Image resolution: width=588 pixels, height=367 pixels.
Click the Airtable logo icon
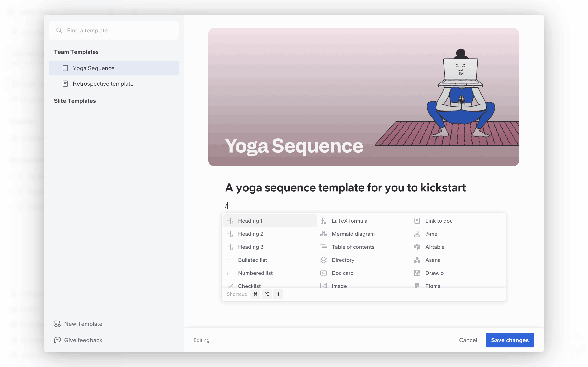(x=417, y=247)
